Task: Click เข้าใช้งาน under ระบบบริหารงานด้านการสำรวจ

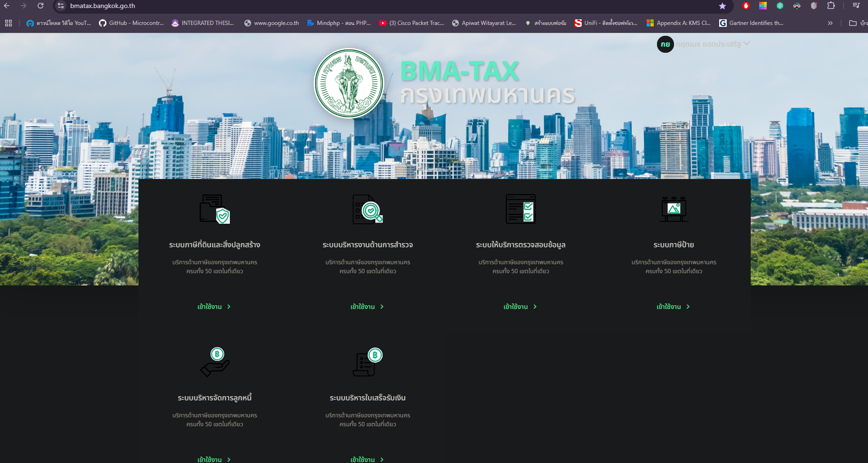Action: pyautogui.click(x=367, y=307)
